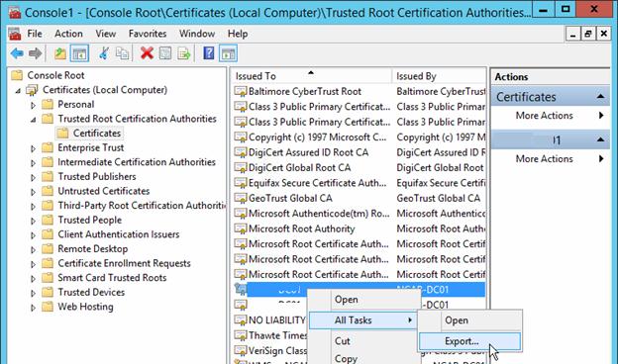Viewport: 618px width, 364px height.
Task: Click the console icon in the title bar
Action: point(15,12)
